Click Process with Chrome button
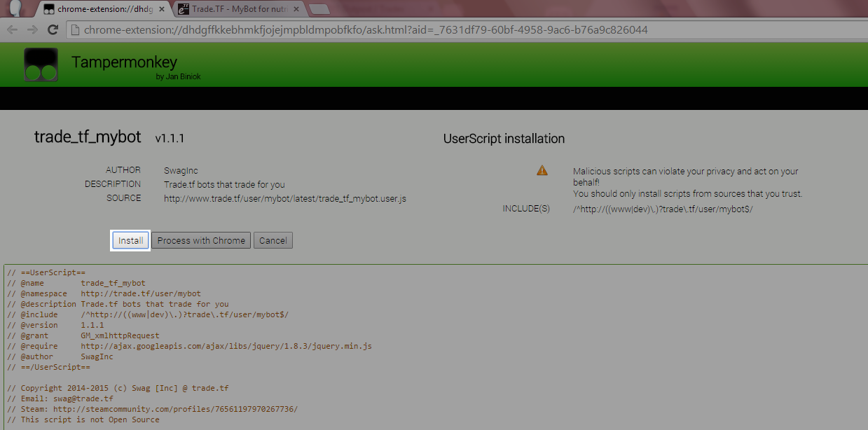This screenshot has height=430, width=868. [x=202, y=240]
